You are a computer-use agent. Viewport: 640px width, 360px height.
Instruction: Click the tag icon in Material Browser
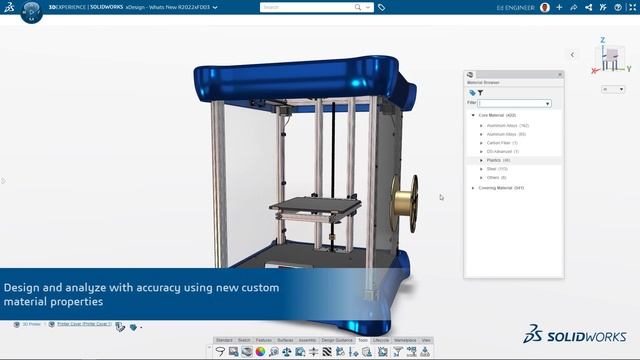472,93
